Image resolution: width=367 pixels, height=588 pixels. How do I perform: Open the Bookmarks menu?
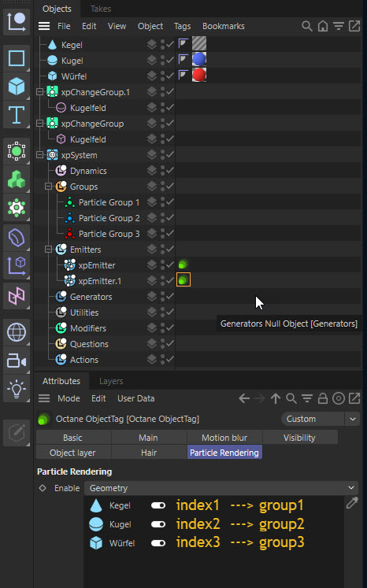pos(224,26)
